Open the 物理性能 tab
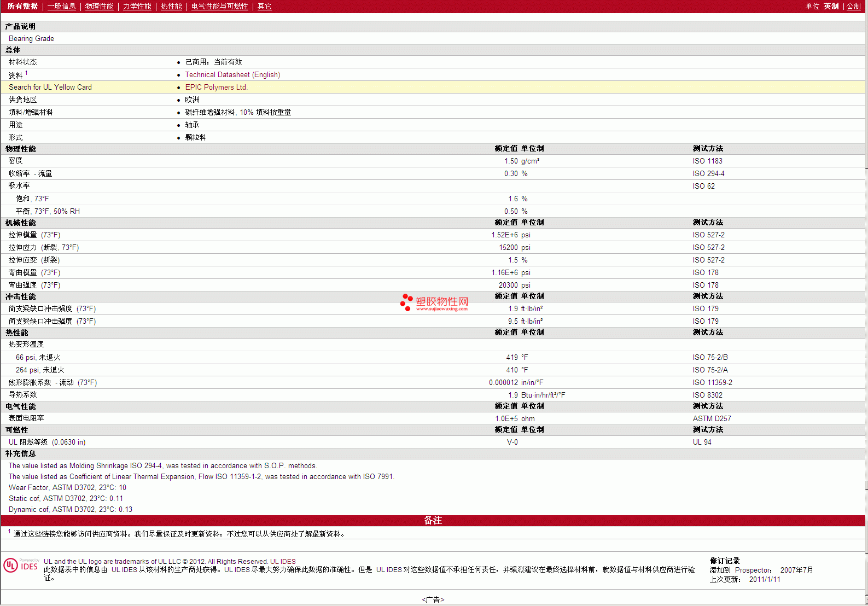Viewport: 868px width, 606px height. coord(99,7)
